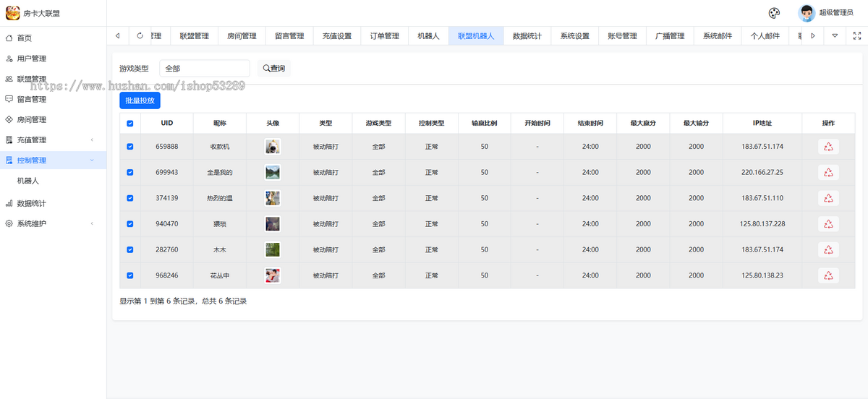Click the recycle icon for UID 940470
Screen dimensions: 868x399
[x=828, y=224]
